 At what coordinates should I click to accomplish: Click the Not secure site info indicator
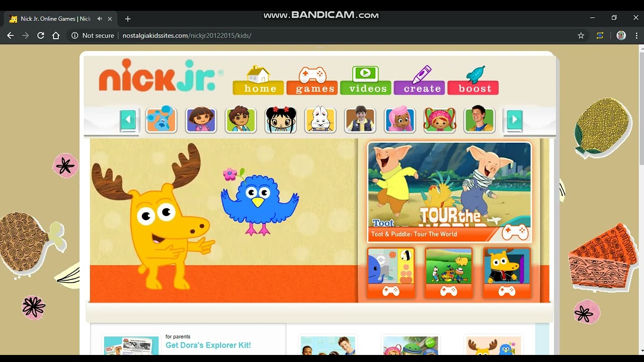(93, 36)
